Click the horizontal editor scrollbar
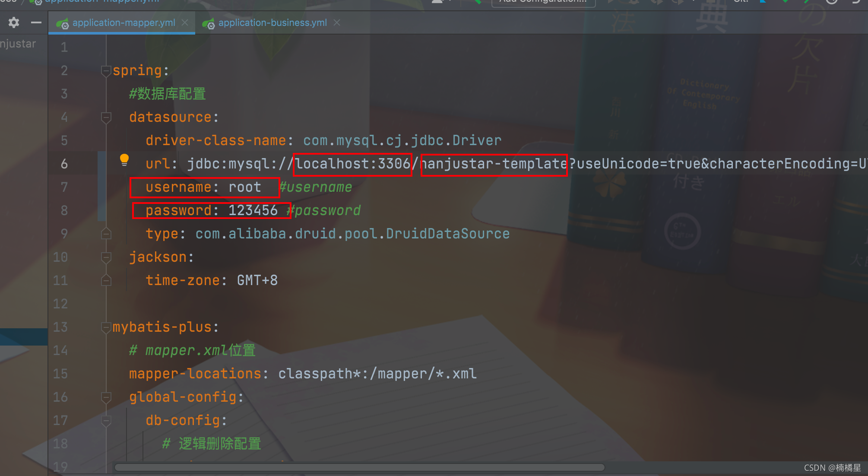This screenshot has height=476, width=868. (x=358, y=467)
